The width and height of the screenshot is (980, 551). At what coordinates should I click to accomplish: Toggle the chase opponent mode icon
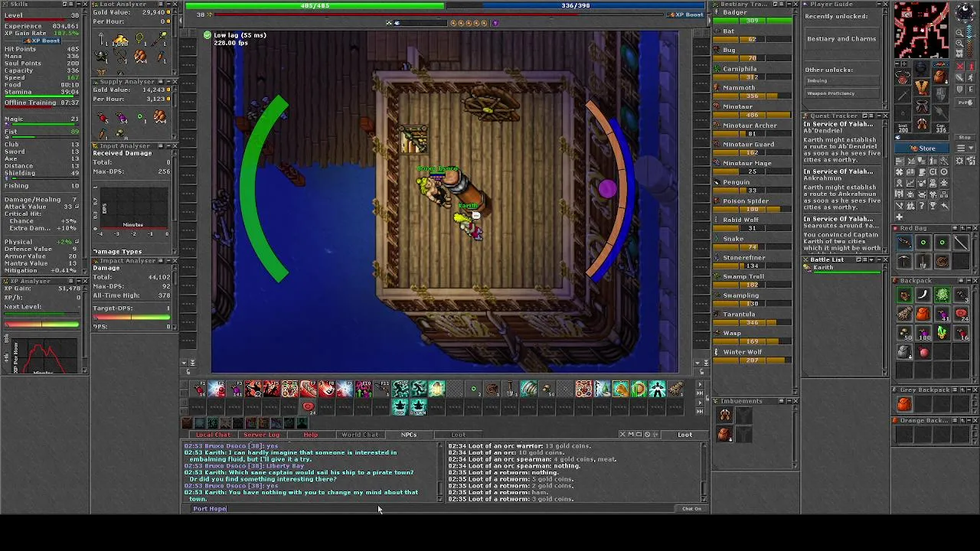point(970,77)
